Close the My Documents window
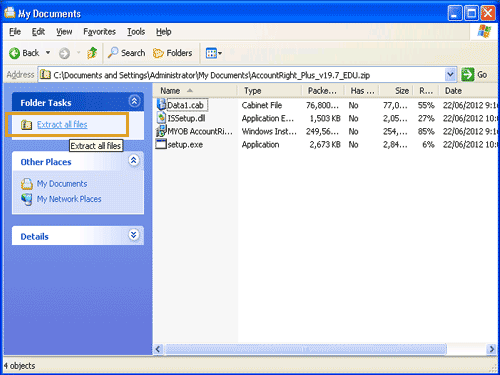Screen dimensions: 500x375 click(x=488, y=13)
